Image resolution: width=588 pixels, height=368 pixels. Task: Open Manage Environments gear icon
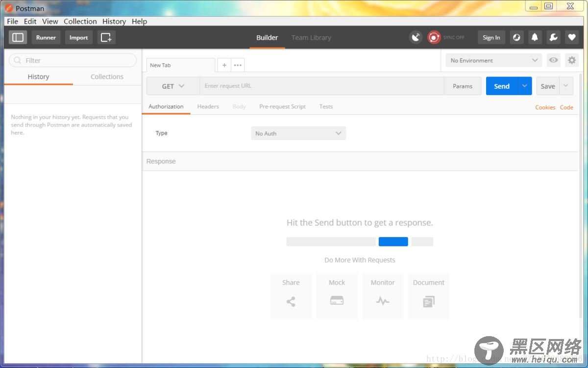click(572, 60)
